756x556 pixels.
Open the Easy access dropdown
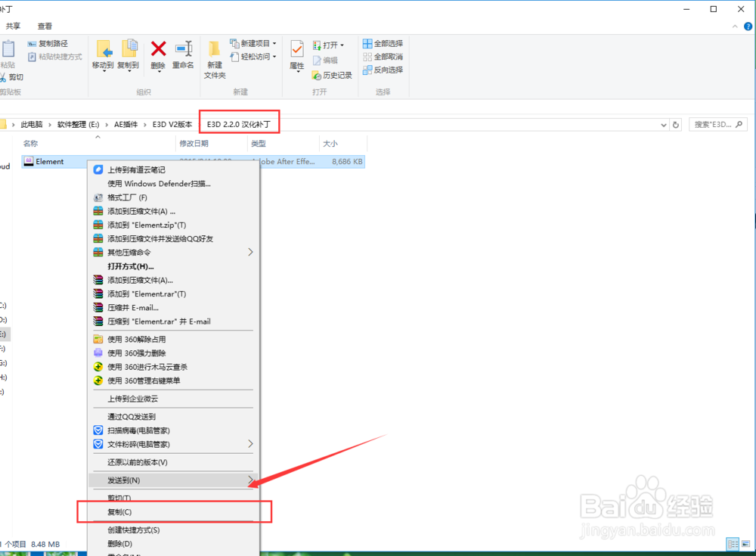point(253,57)
